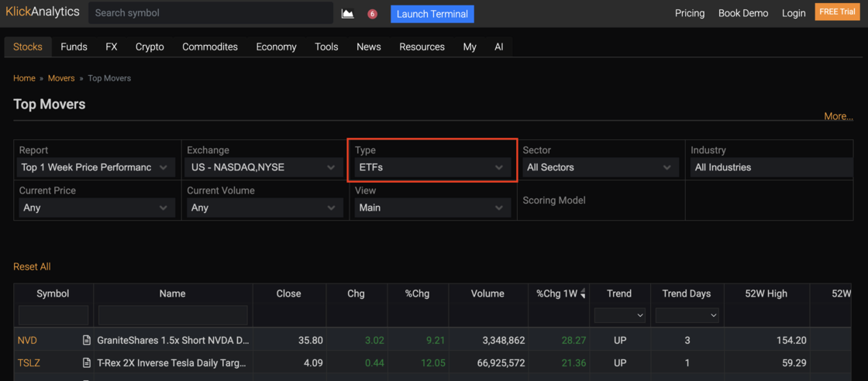The height and width of the screenshot is (381, 868).
Task: Click the 35.80 close price cell
Action: click(311, 340)
